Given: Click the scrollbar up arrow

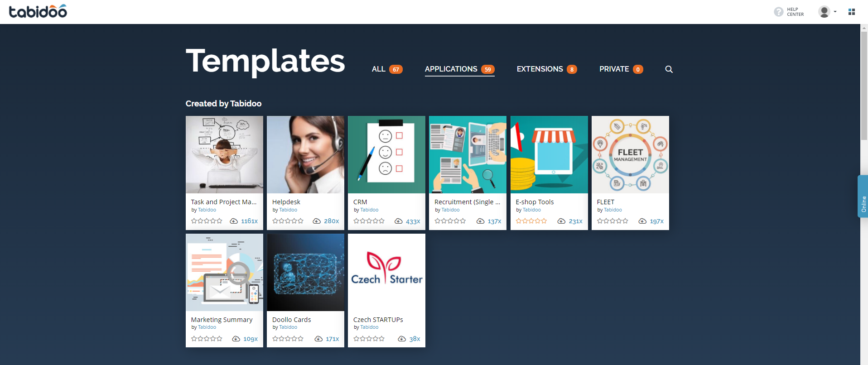Looking at the screenshot, I should click(x=864, y=27).
